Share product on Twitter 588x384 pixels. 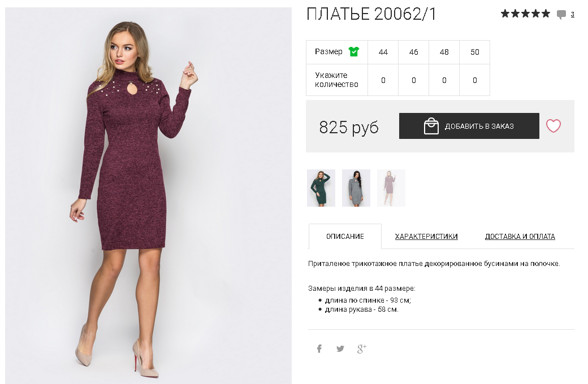coord(340,349)
